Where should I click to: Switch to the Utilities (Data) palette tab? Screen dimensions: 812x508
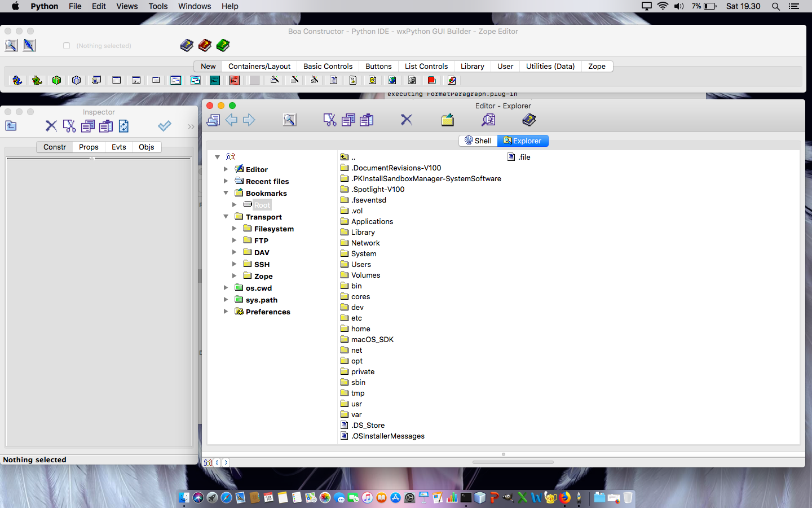click(550, 66)
